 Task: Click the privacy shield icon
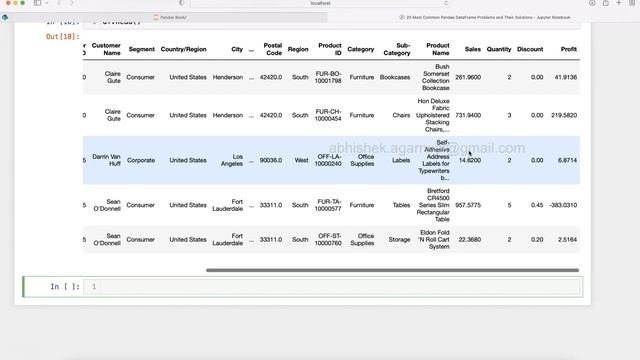click(182, 3)
